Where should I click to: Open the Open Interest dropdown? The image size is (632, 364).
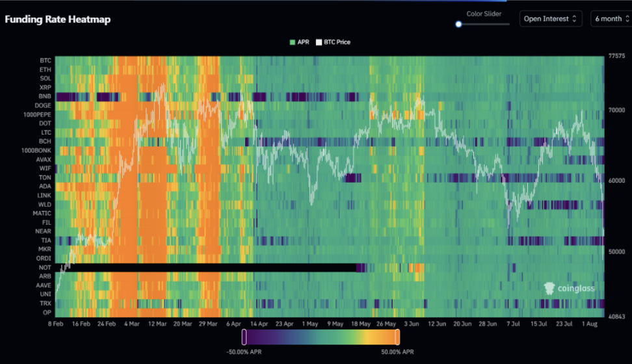(550, 19)
